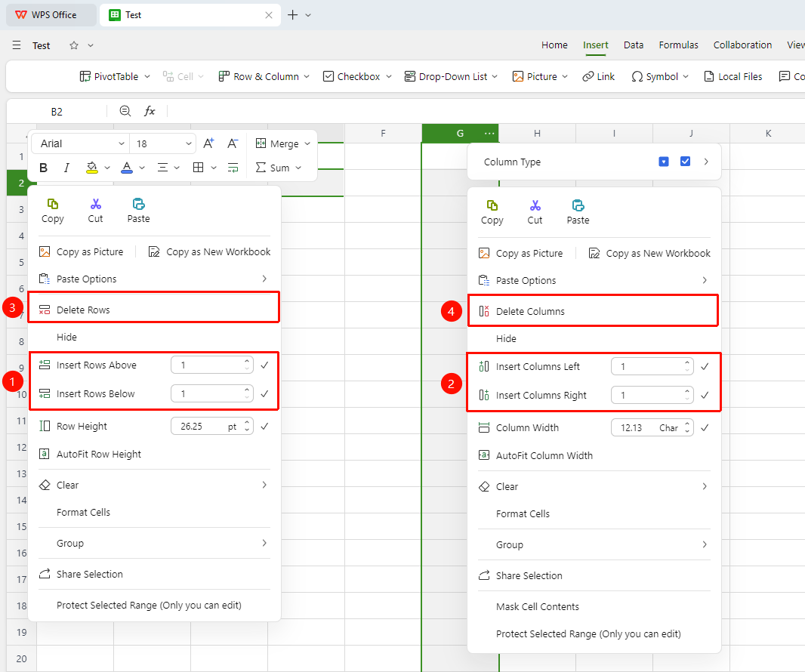The image size is (805, 672).
Task: Click the font color A icon
Action: click(127, 168)
